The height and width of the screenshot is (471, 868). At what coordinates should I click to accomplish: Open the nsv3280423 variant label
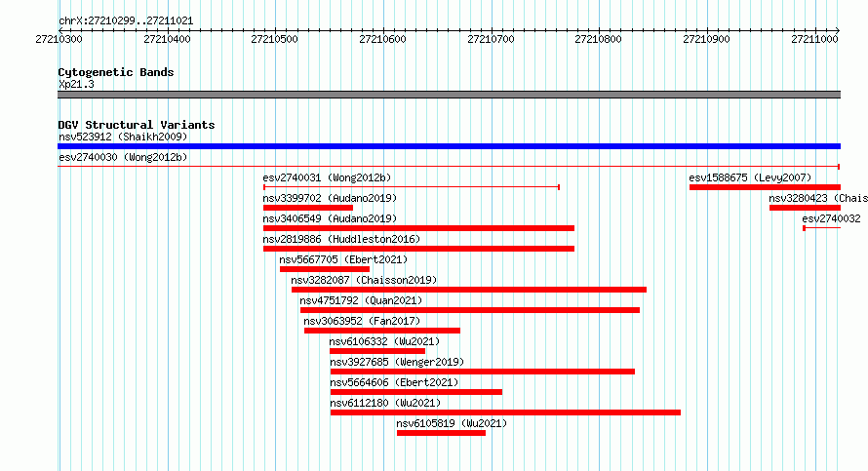(818, 198)
